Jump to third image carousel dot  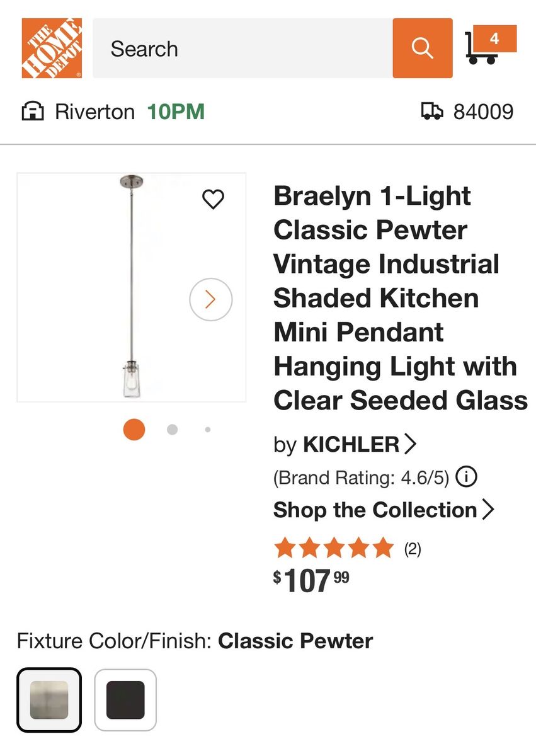click(207, 430)
